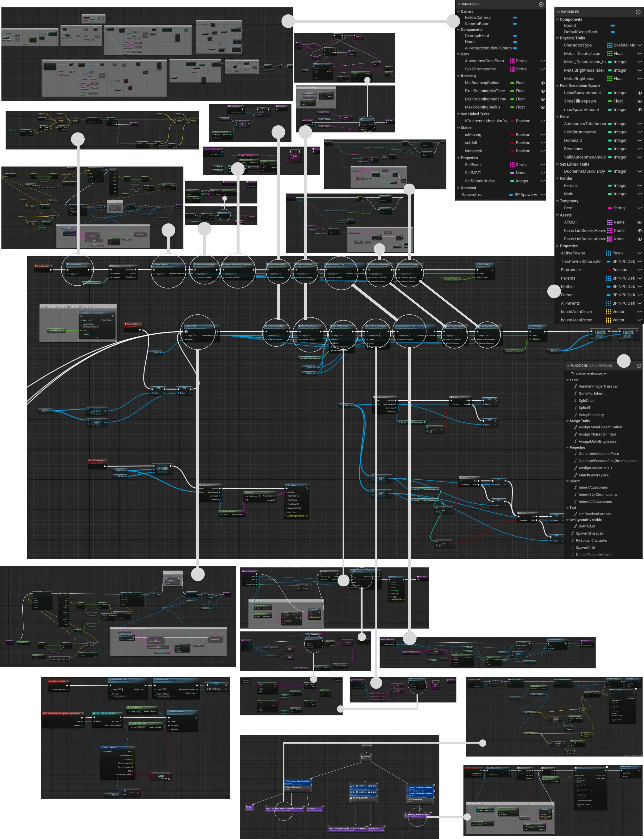The image size is (644, 839).
Task: Click the f icon beside GenePairInherit
Action: (576, 393)
